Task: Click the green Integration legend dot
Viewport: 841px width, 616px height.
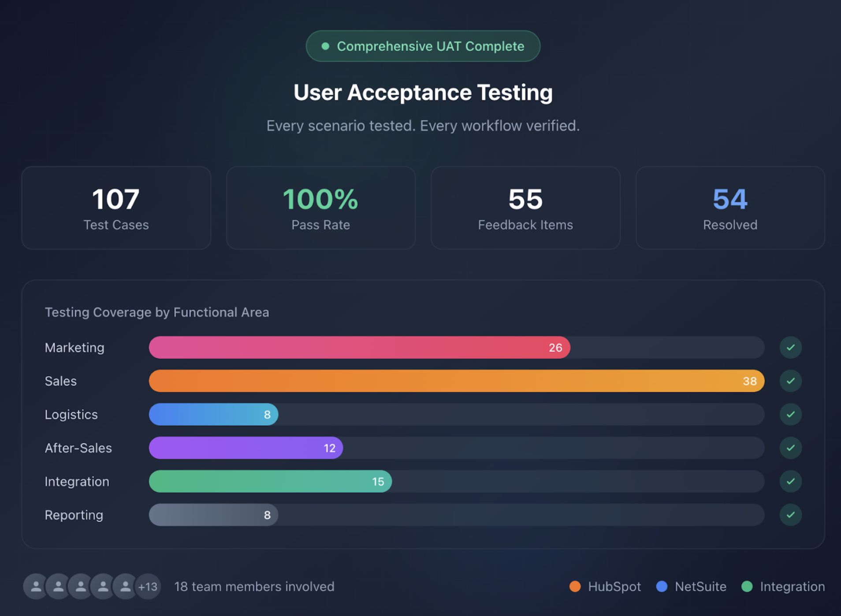Action: coord(747,586)
